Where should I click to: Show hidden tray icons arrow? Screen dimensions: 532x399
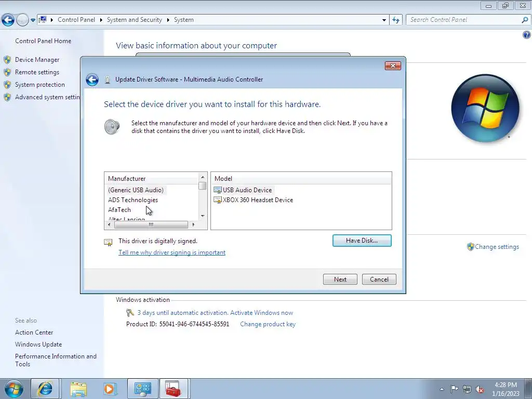[x=442, y=389]
